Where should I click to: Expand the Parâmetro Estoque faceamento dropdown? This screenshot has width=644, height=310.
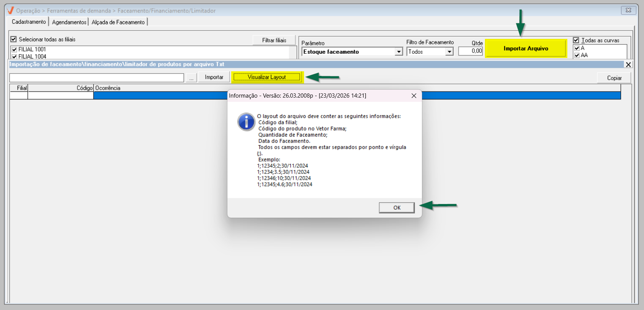click(x=399, y=51)
